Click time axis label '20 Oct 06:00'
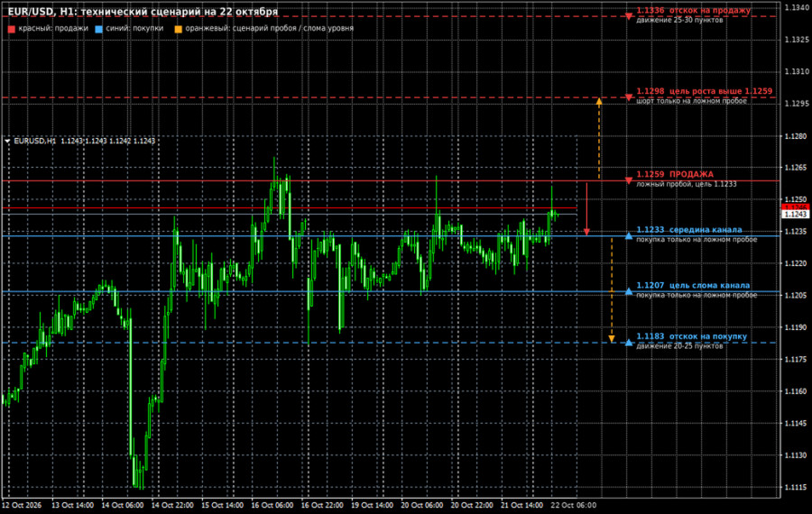812x514 pixels. tap(422, 505)
